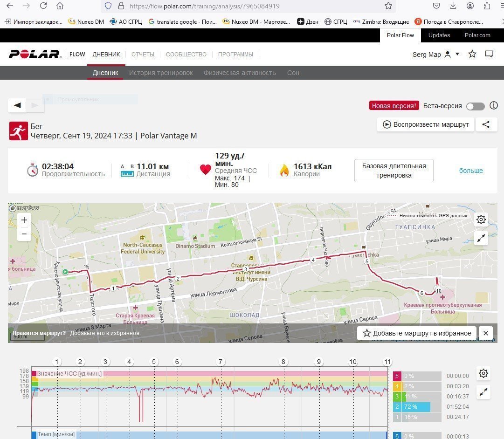The width and height of the screenshot is (504, 439).
Task: Bookmark this page with the address bar star
Action: 388,6
